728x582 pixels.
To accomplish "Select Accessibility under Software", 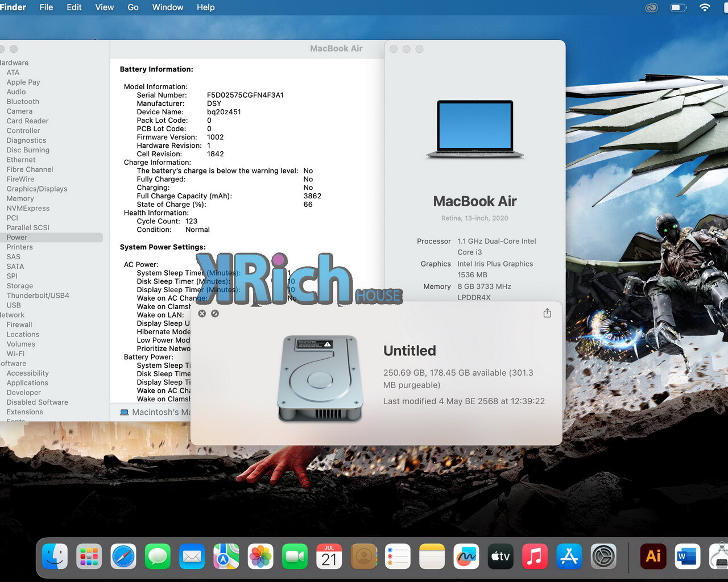I will 27,373.
